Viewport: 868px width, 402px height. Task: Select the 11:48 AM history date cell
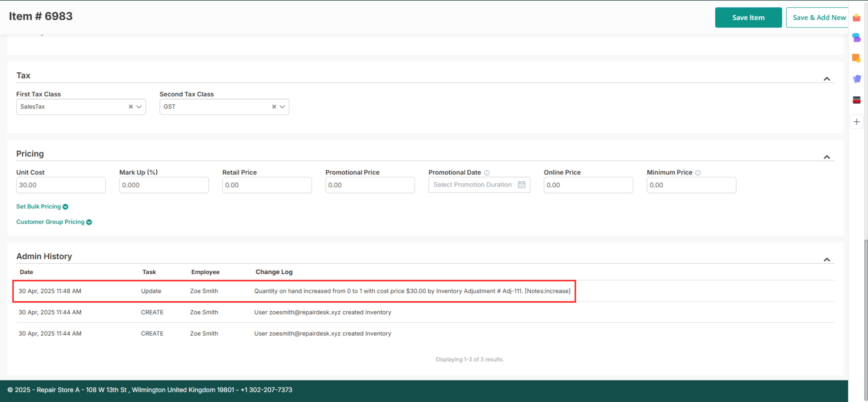pos(50,291)
